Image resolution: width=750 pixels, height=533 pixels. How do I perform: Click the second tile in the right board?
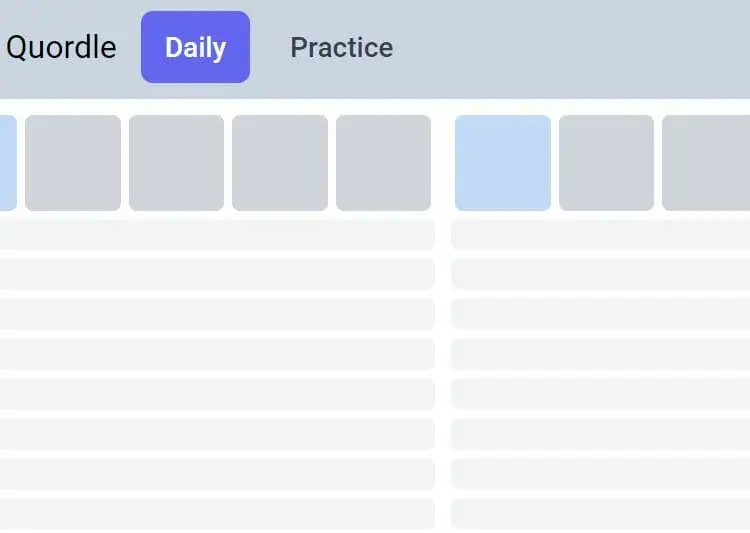[x=606, y=163]
